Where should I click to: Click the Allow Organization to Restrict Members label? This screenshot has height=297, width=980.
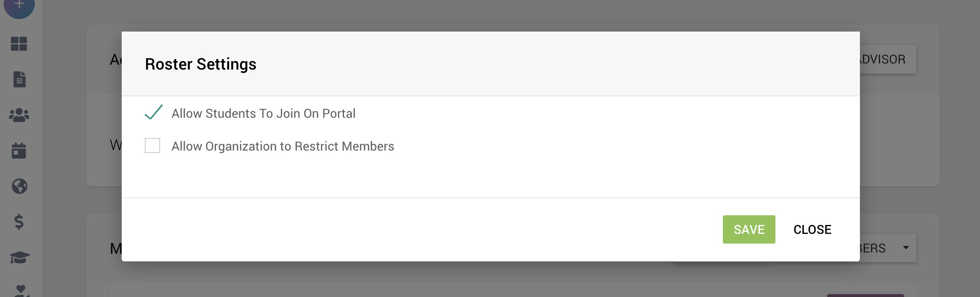[x=283, y=146]
